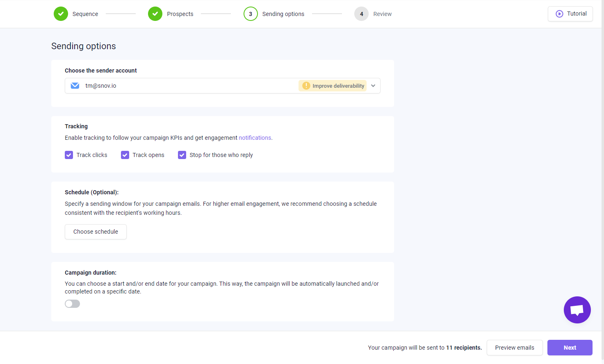Proceed with the Next button
This screenshot has height=364, width=604.
(x=570, y=348)
